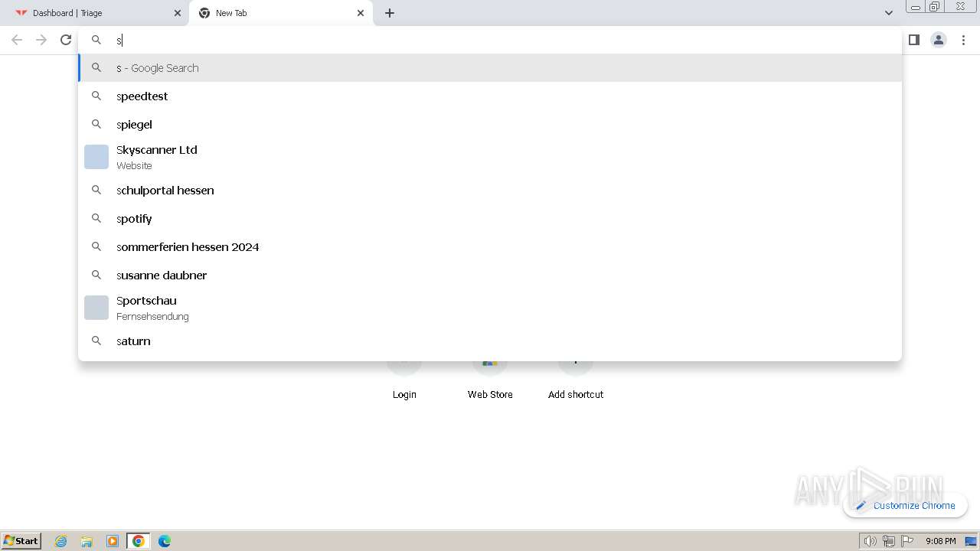Click the Customize Chrome button

(905, 505)
